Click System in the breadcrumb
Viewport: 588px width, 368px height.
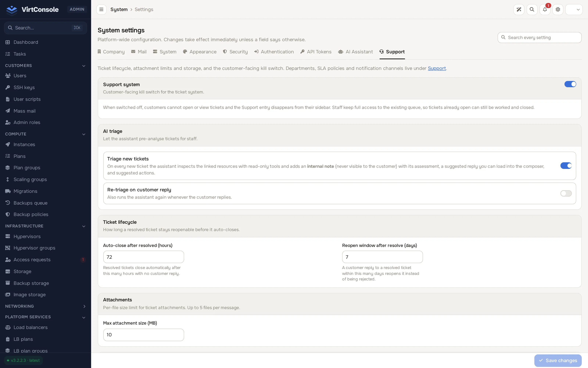(x=119, y=10)
